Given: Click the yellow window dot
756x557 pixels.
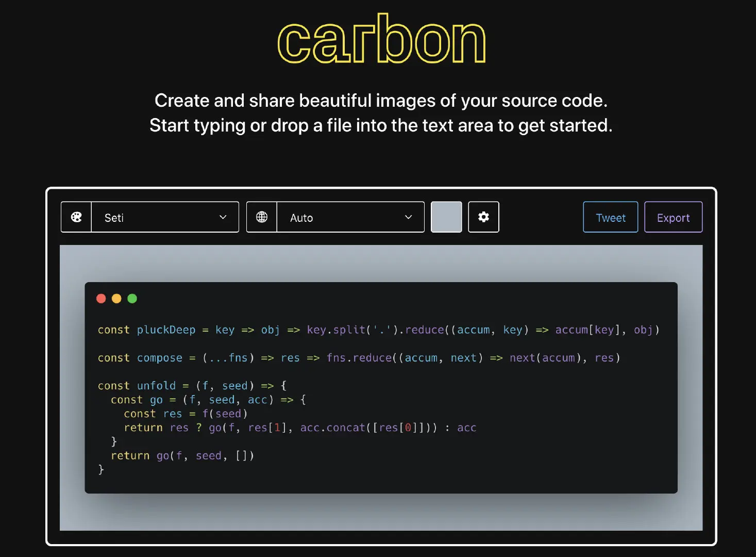Looking at the screenshot, I should click(x=116, y=299).
